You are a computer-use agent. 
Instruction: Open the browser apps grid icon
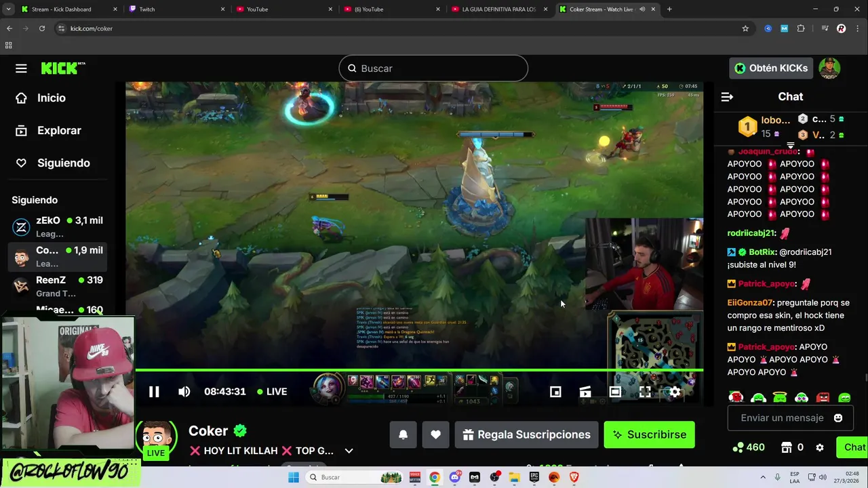(8, 45)
